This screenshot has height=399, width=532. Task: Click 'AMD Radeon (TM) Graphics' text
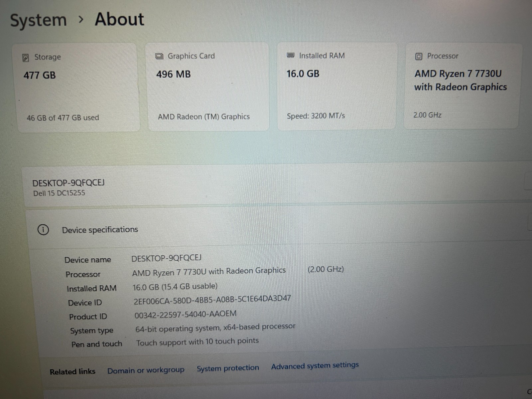(204, 117)
